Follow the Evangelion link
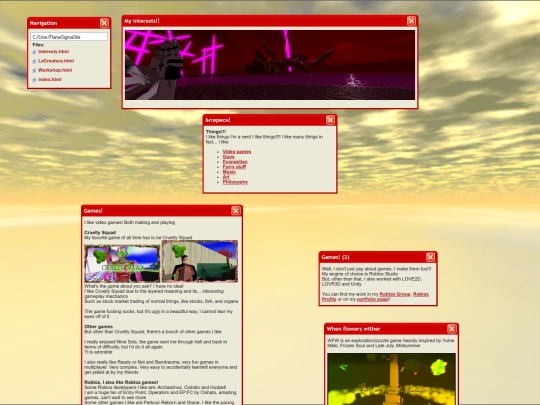This screenshot has width=540, height=405. tap(235, 162)
